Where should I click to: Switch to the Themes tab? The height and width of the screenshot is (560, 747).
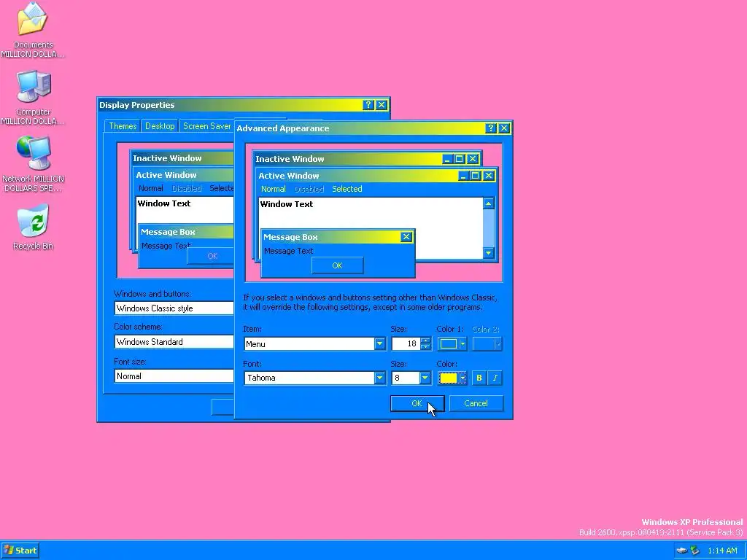(123, 126)
